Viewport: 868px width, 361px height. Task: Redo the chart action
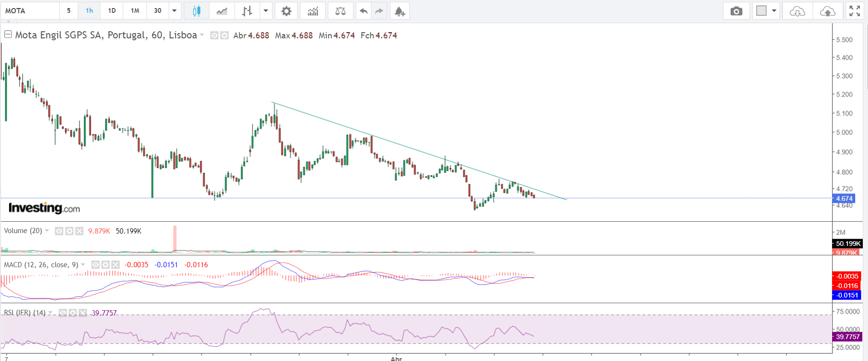(x=379, y=11)
